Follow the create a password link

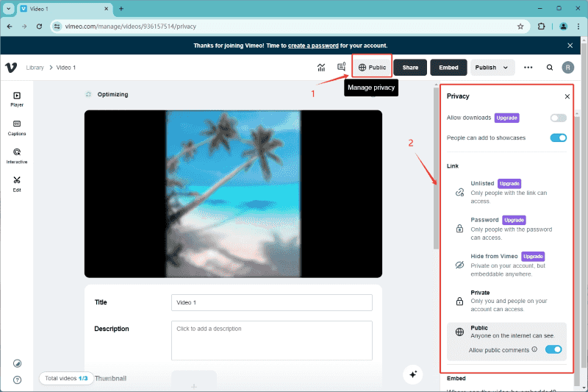click(313, 46)
